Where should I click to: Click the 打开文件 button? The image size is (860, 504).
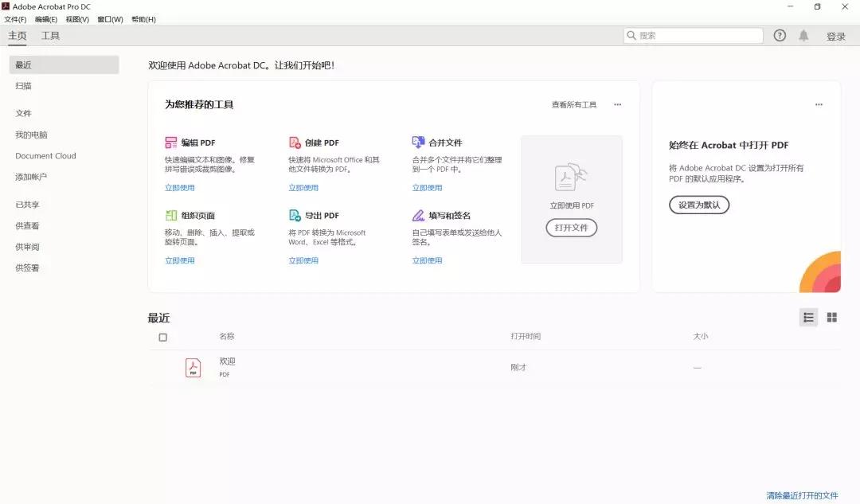(572, 228)
